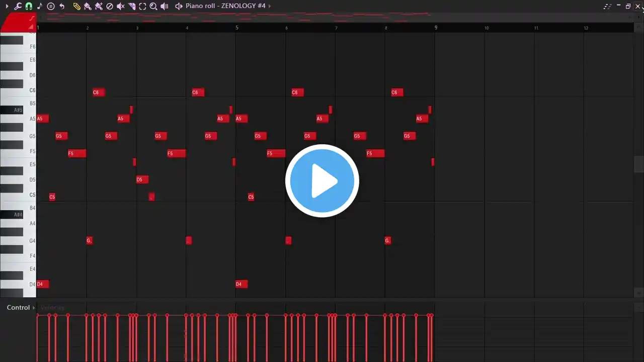Viewport: 644px width, 362px height.
Task: Select the D5 note block
Action: [142, 179]
